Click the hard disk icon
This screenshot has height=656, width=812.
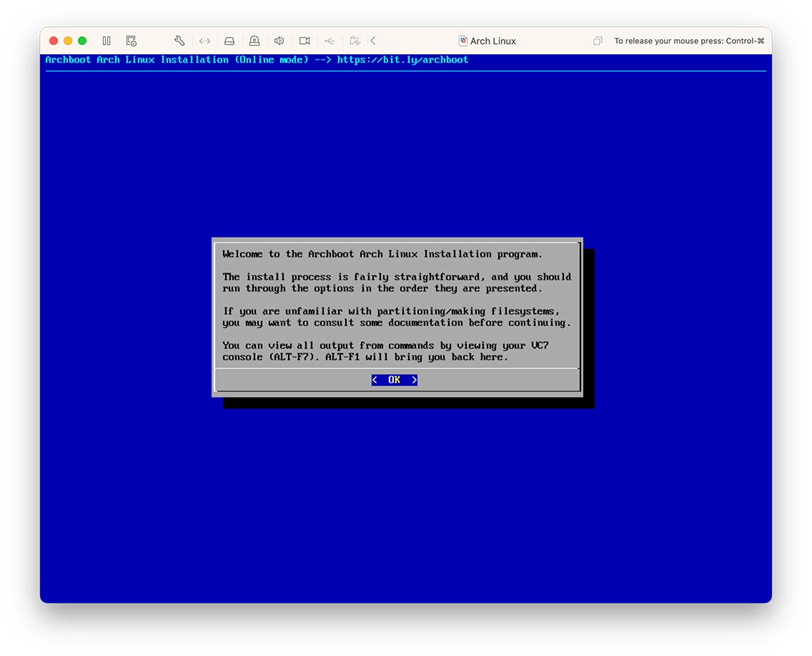(229, 41)
